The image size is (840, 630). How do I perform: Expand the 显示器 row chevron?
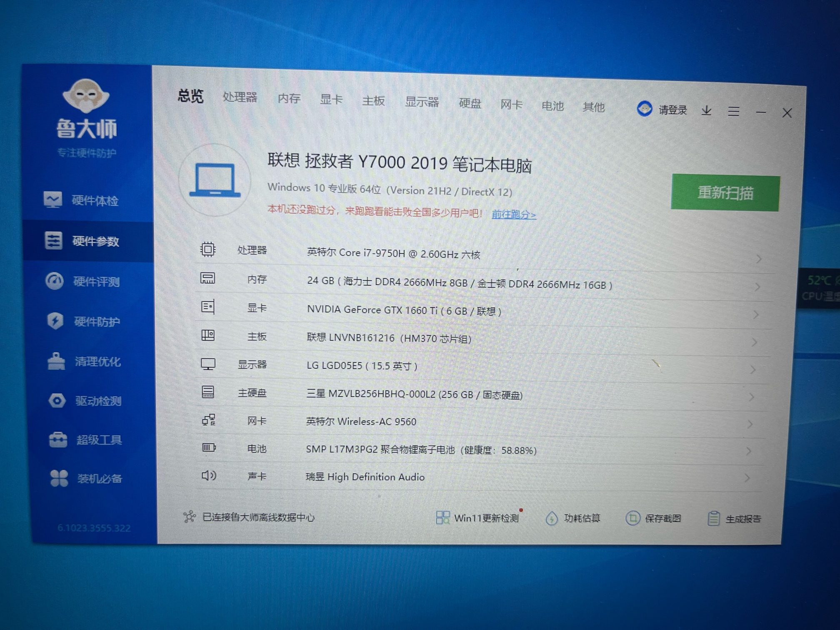(753, 370)
